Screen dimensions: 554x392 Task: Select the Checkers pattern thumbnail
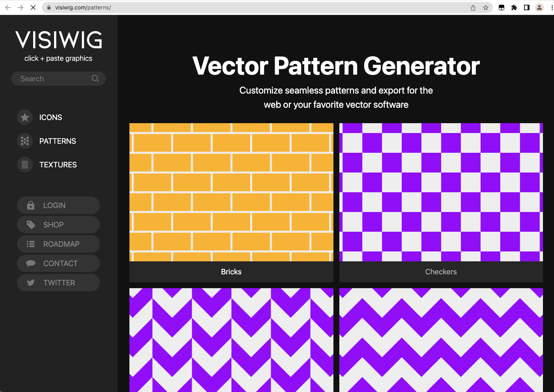coord(441,192)
